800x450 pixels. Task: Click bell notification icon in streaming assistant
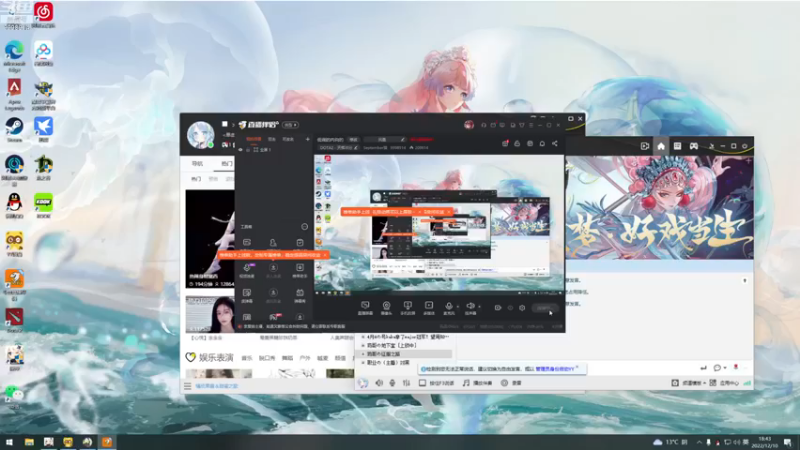(x=542, y=144)
